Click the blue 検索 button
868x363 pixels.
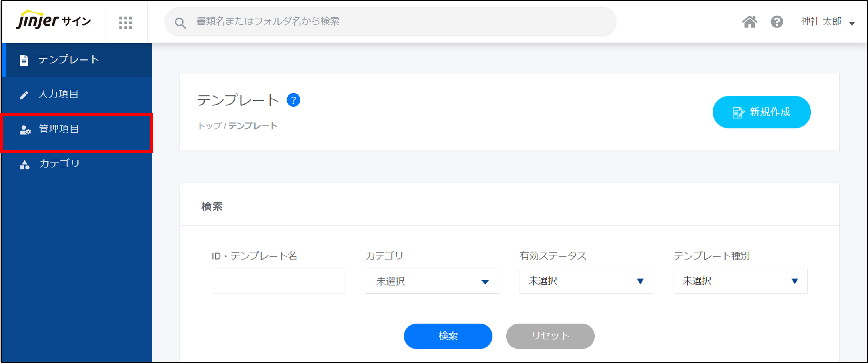pyautogui.click(x=448, y=336)
